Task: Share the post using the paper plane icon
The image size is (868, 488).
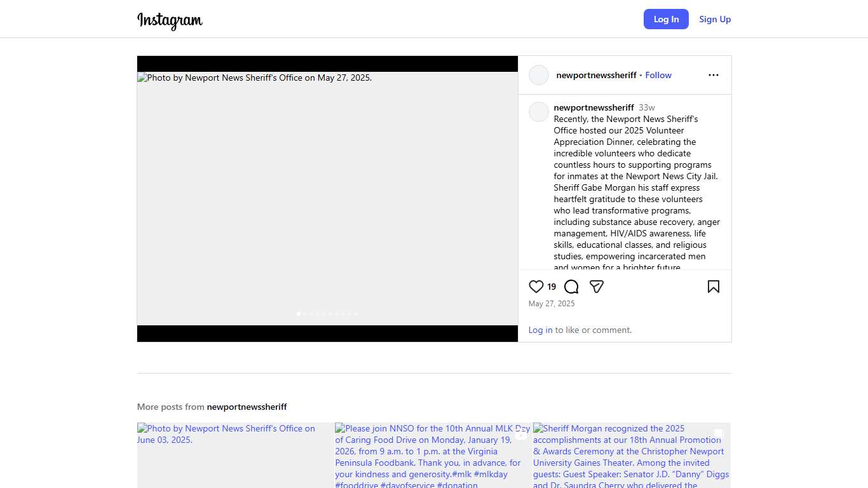Action: click(596, 287)
